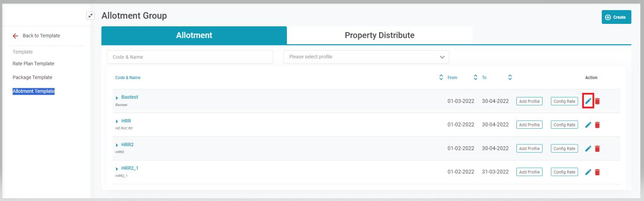Click the edit pencil icon for Baotest
This screenshot has width=644, height=201.
point(588,101)
